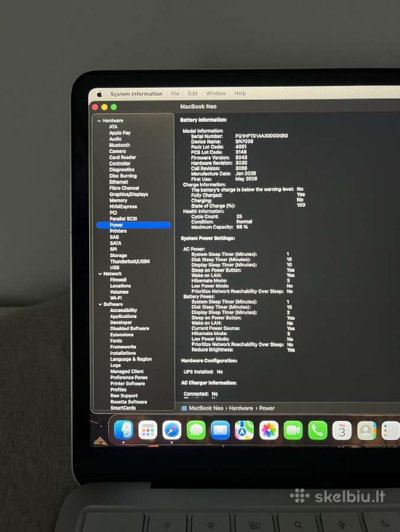The height and width of the screenshot is (532, 400).
Task: Collapse the Hardware section
Action: tap(99, 121)
